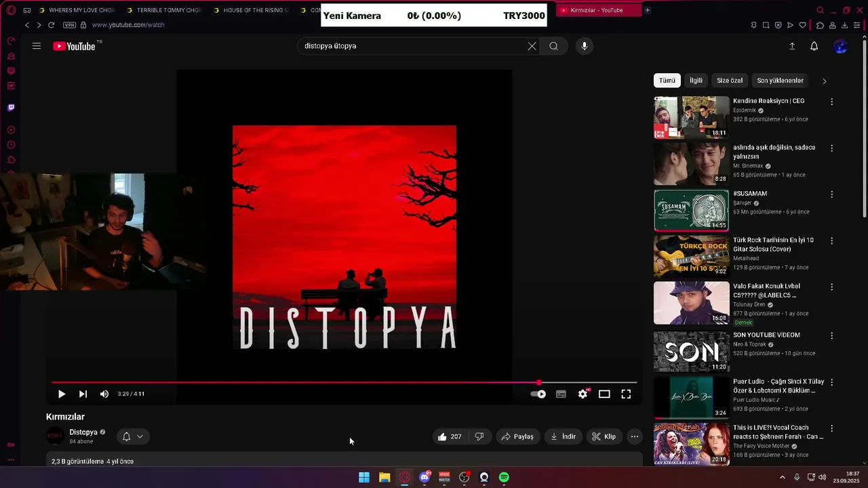Seek on the red video progress bar
Viewport: 868px width, 488px height.
coord(344,383)
